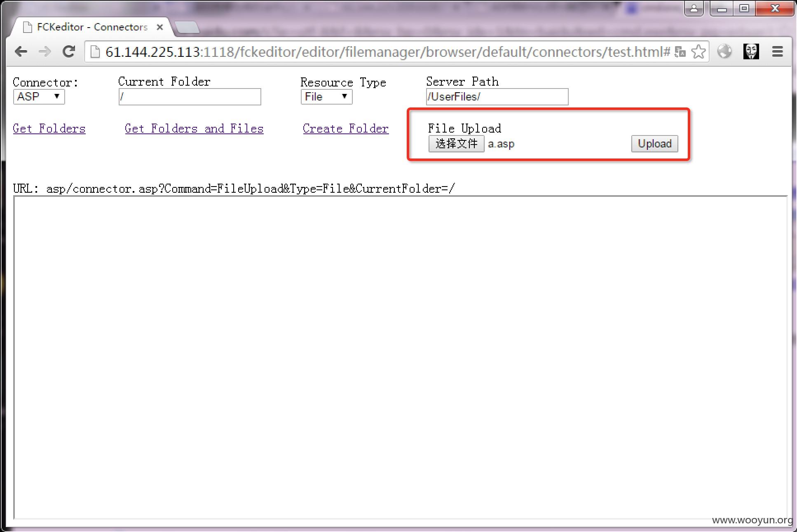Go back to the previous page
Screen dimensions: 797x532
[x=21, y=51]
